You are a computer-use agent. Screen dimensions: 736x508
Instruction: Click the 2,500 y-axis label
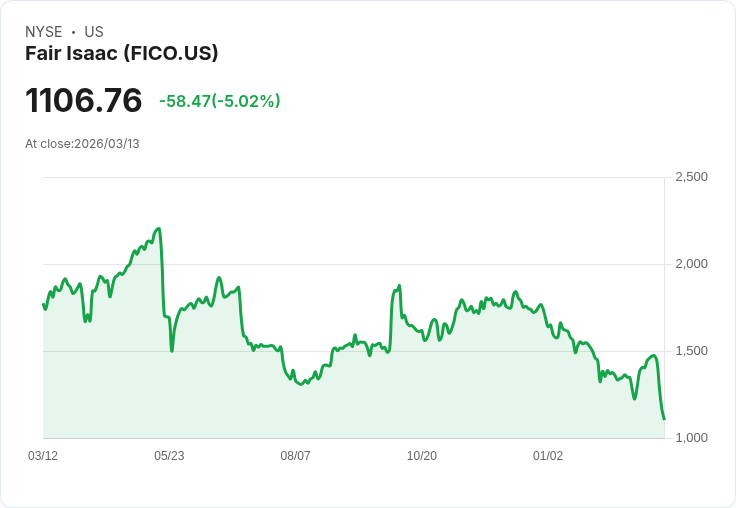[691, 177]
